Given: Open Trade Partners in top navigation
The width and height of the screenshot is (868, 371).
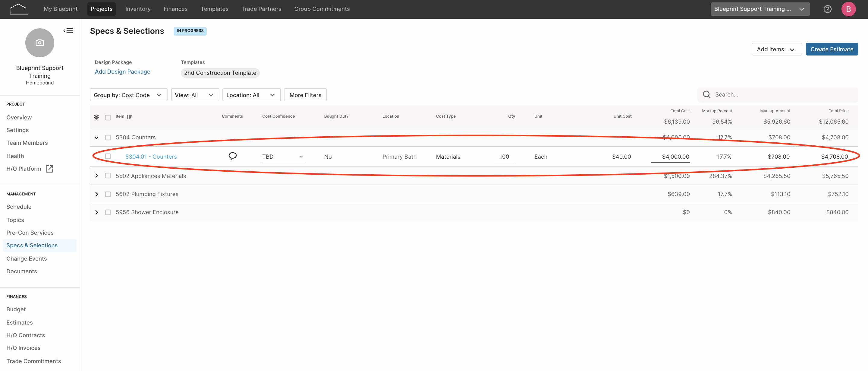Looking at the screenshot, I should tap(261, 9).
